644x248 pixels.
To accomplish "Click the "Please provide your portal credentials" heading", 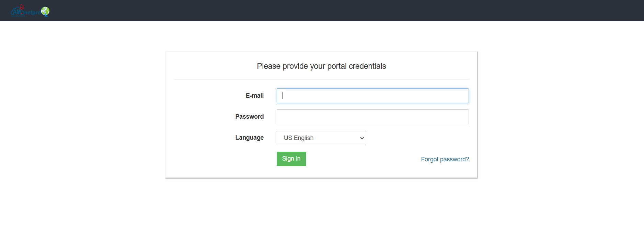I will click(x=321, y=66).
